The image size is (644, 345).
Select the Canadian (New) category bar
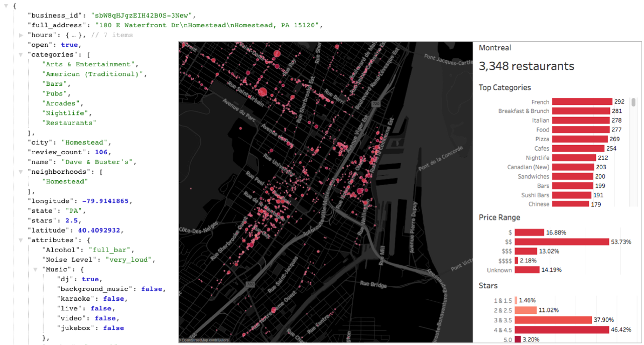pyautogui.click(x=573, y=167)
